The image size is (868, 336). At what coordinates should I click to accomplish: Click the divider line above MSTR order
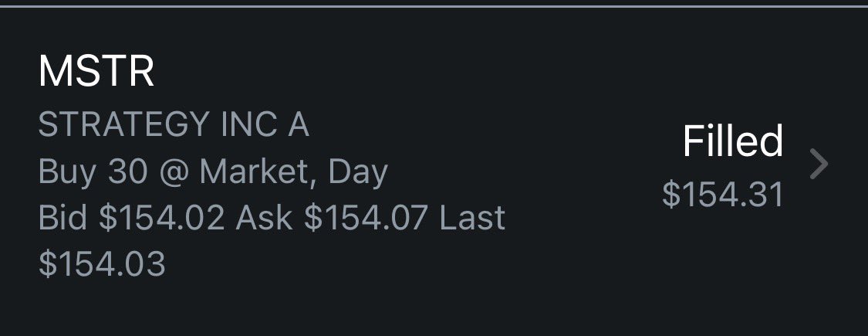click(434, 6)
